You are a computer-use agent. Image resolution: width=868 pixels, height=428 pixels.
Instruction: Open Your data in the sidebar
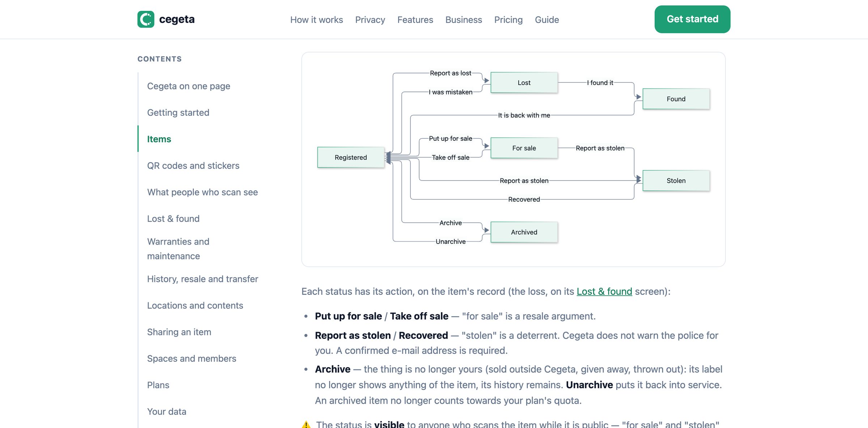click(x=167, y=412)
